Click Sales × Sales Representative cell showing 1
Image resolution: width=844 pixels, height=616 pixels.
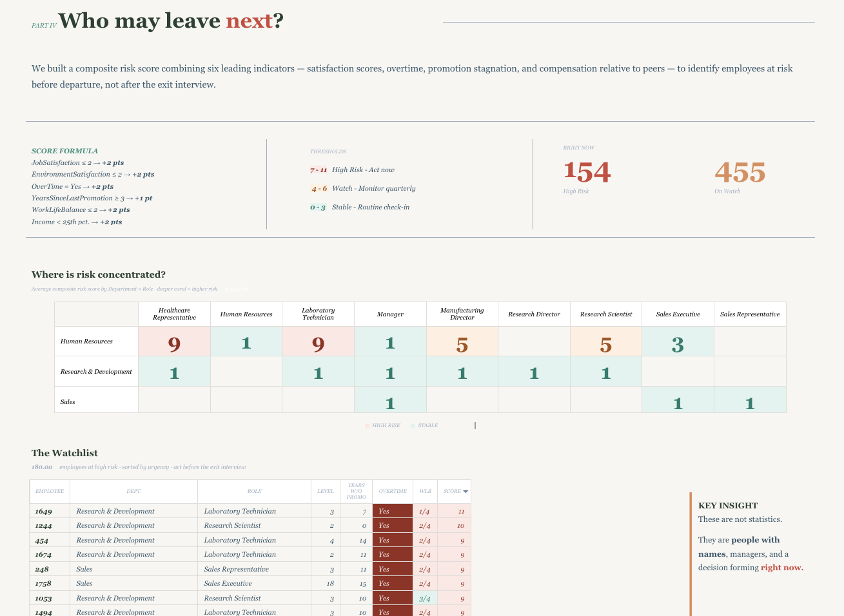click(x=750, y=400)
